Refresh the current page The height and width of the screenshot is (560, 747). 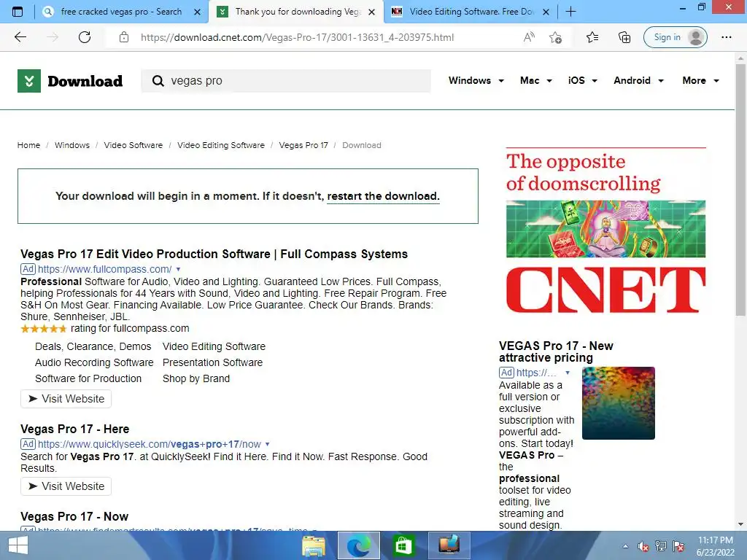85,37
